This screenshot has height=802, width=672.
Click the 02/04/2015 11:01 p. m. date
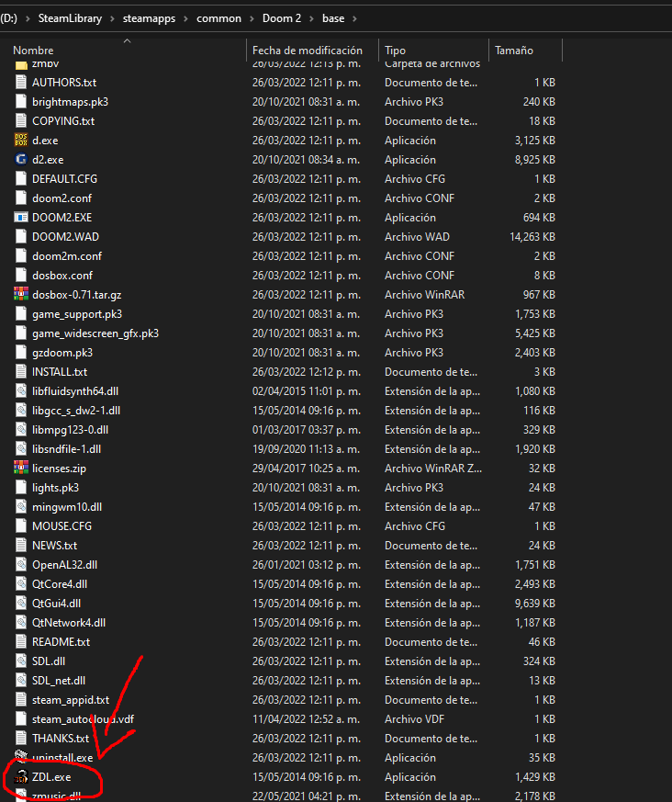306,391
